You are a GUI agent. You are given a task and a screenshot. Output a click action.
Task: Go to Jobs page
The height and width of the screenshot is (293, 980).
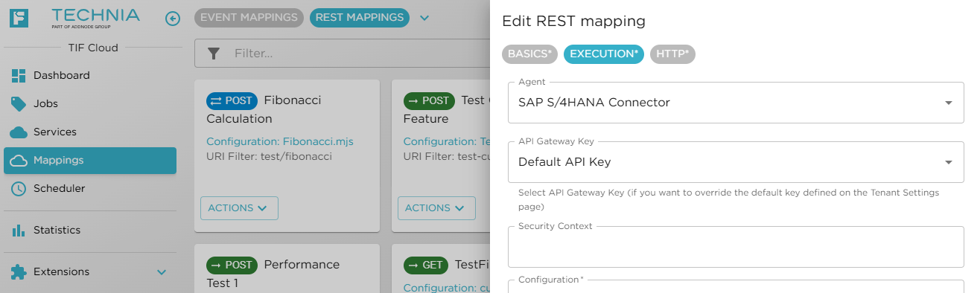(x=90, y=103)
